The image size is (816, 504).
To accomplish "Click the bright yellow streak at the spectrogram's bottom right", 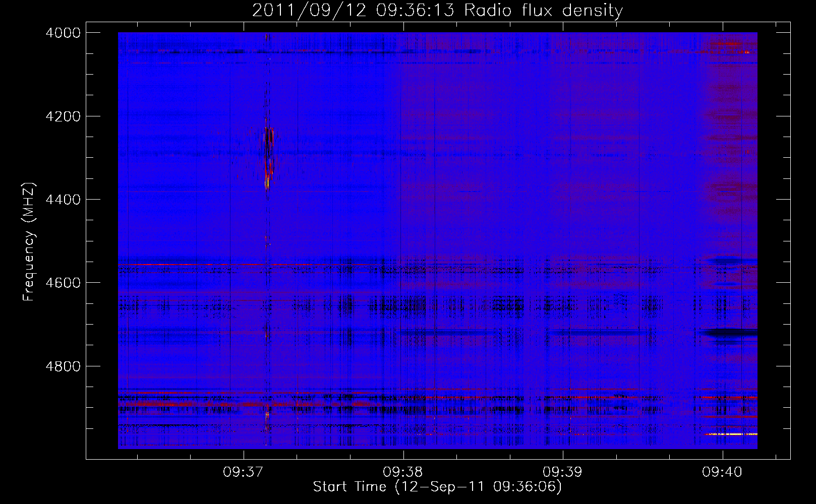I will (731, 434).
